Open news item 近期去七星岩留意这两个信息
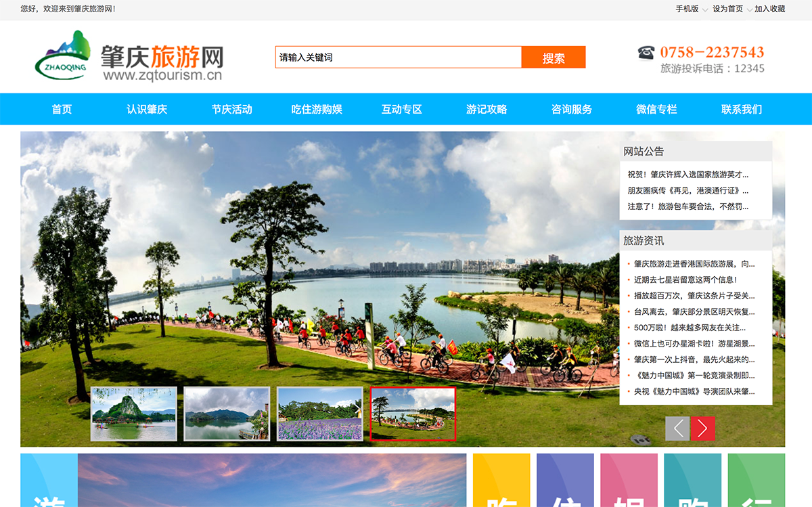This screenshot has width=812, height=507. pyautogui.click(x=685, y=280)
